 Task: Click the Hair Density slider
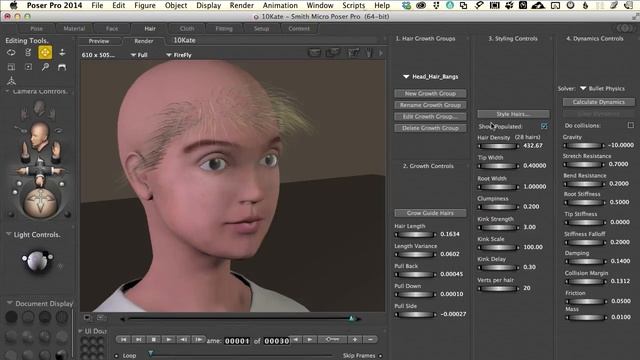tap(498, 146)
